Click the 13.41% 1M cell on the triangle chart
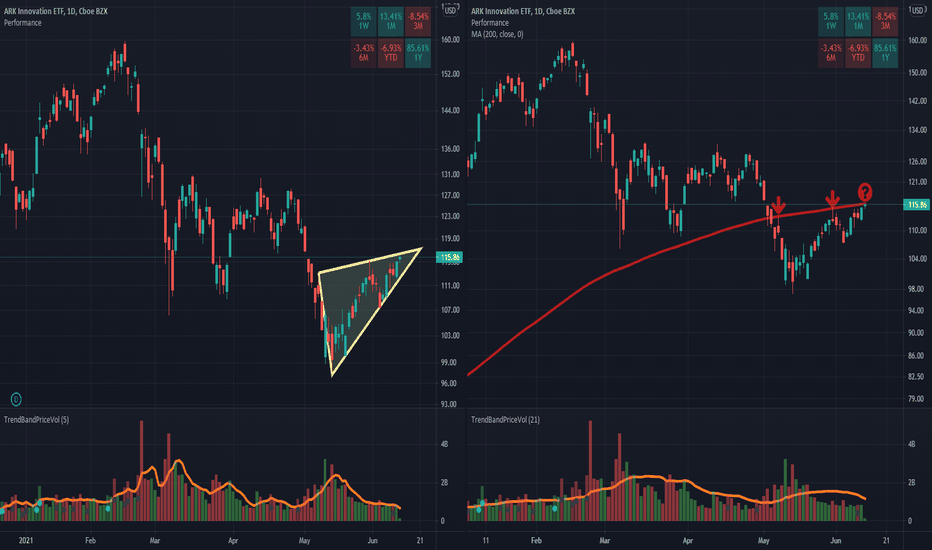Viewport: 932px width, 550px height. click(391, 21)
